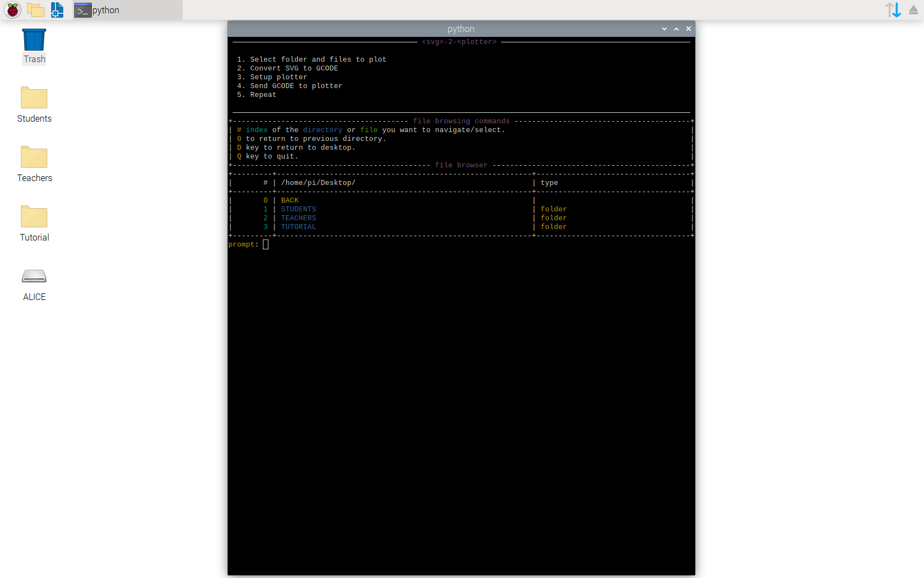Viewport: 924px width, 578px height.
Task: Open the Raspberry Pi main menu
Action: 12,10
